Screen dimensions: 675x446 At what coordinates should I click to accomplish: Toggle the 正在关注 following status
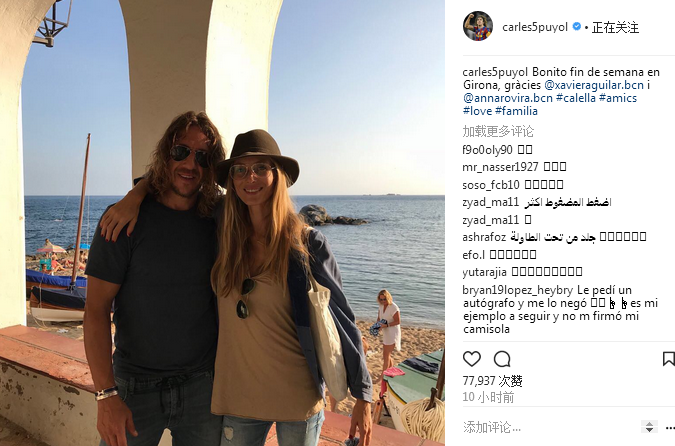click(615, 27)
